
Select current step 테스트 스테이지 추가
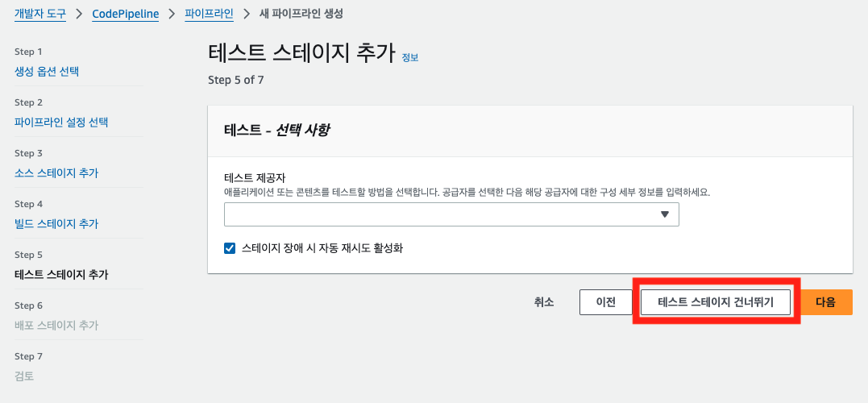point(61,275)
